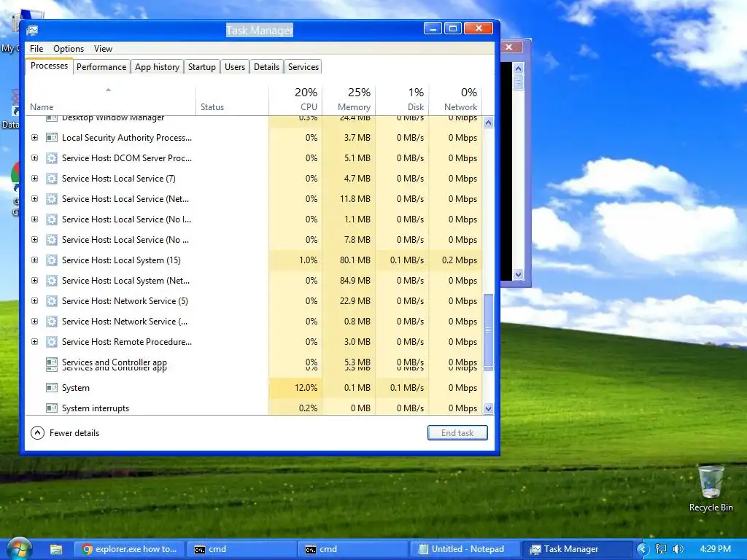This screenshot has width=747, height=560.
Task: Open the Users tab
Action: point(235,67)
